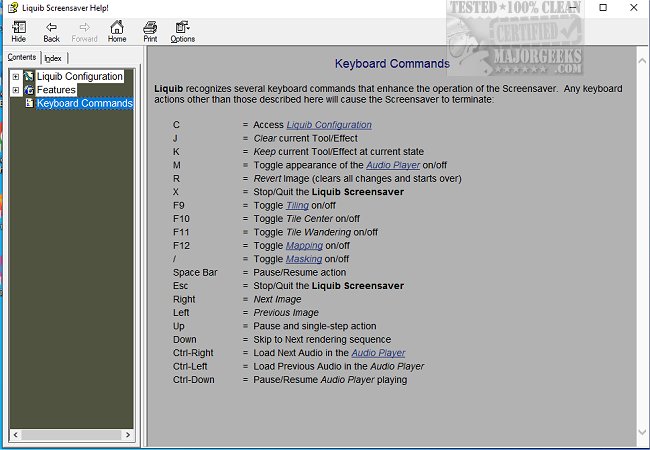Image resolution: width=650 pixels, height=450 pixels.
Task: Click the 'F9' key label
Action: pyautogui.click(x=179, y=205)
